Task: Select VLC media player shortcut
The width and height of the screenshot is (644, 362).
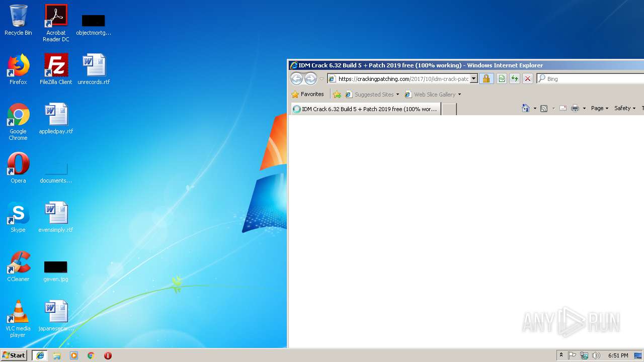Action: coord(18,319)
